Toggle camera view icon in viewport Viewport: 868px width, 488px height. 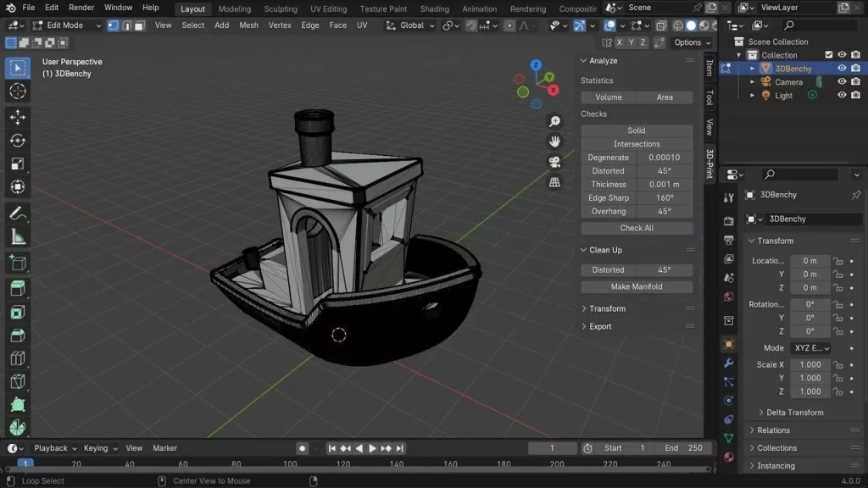click(554, 162)
